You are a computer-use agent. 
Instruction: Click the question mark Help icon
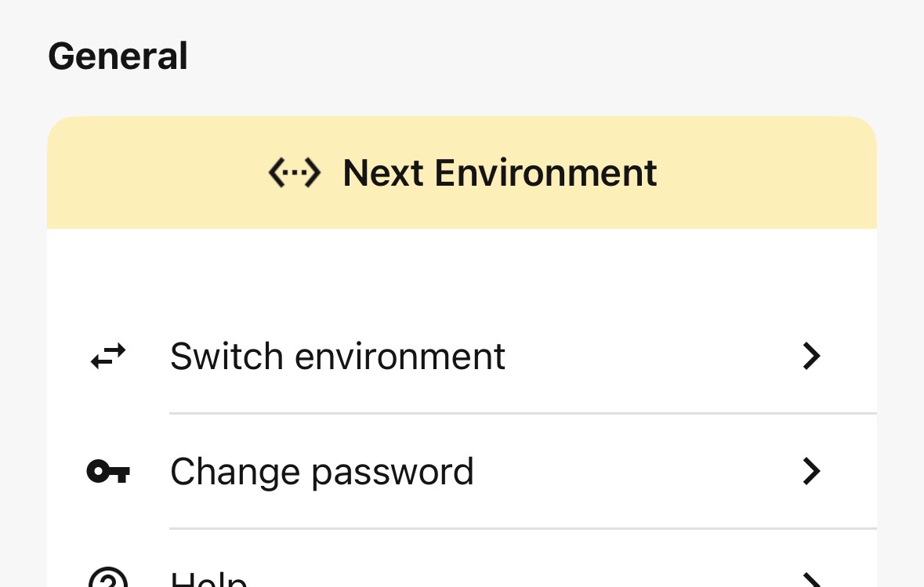(x=108, y=580)
